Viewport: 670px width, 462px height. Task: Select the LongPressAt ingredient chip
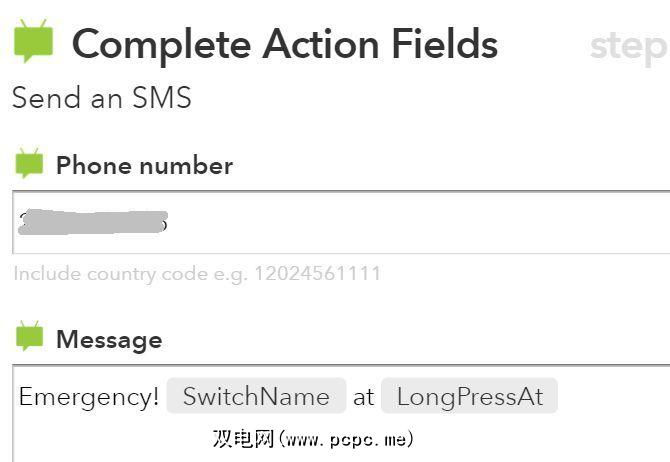click(x=469, y=396)
